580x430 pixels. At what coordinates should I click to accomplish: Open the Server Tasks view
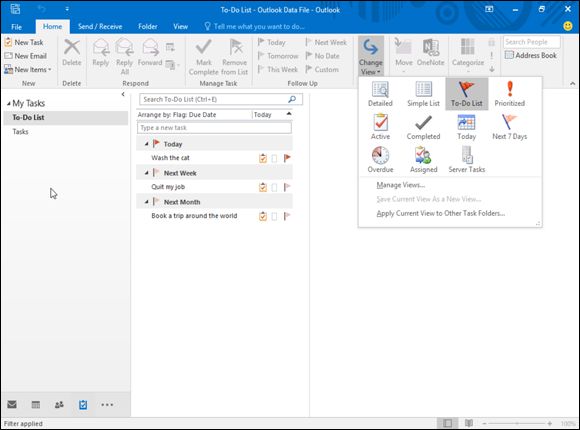(466, 160)
